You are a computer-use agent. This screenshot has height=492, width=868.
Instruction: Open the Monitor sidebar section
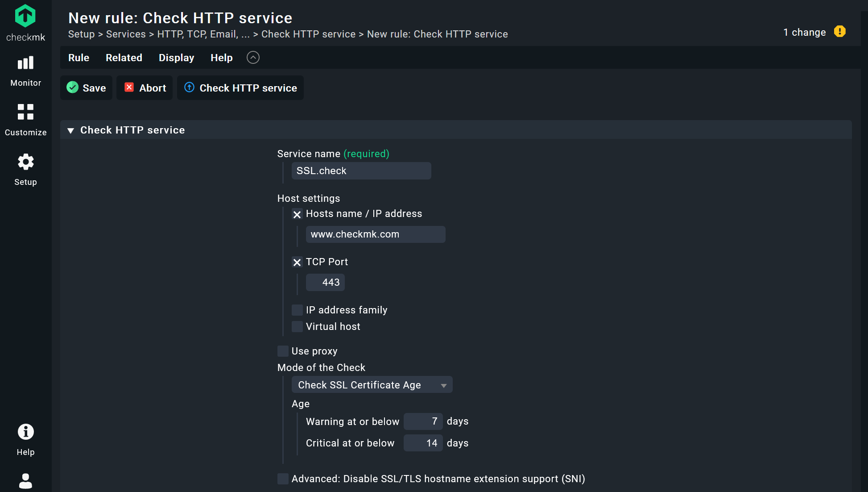click(25, 69)
